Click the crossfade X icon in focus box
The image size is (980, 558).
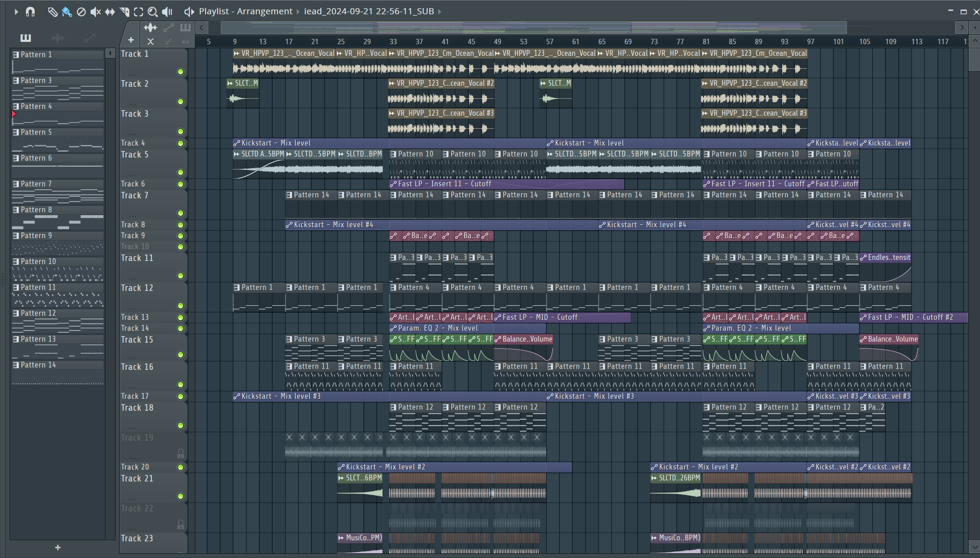pyautogui.click(x=151, y=42)
